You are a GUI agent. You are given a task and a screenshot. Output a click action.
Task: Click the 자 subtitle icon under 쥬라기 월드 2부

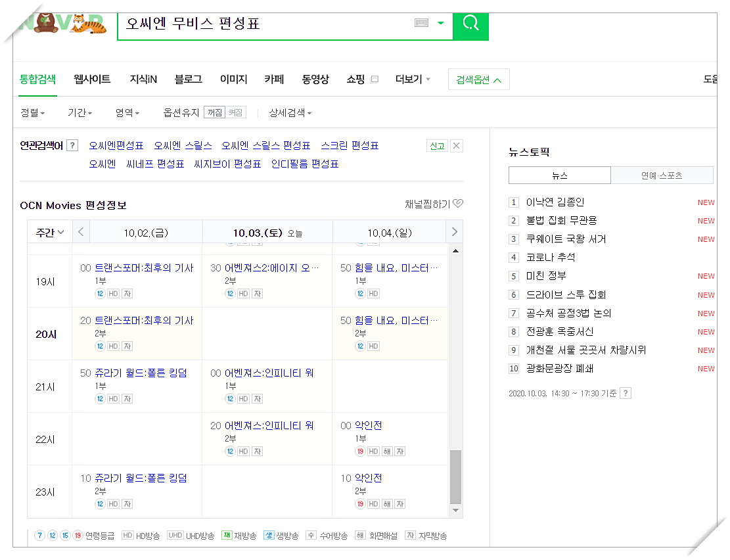coord(127,504)
